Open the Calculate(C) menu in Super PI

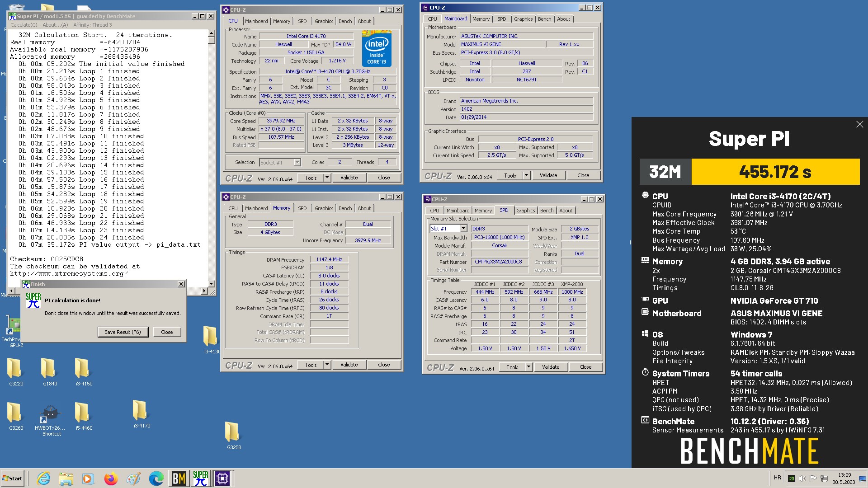24,25
